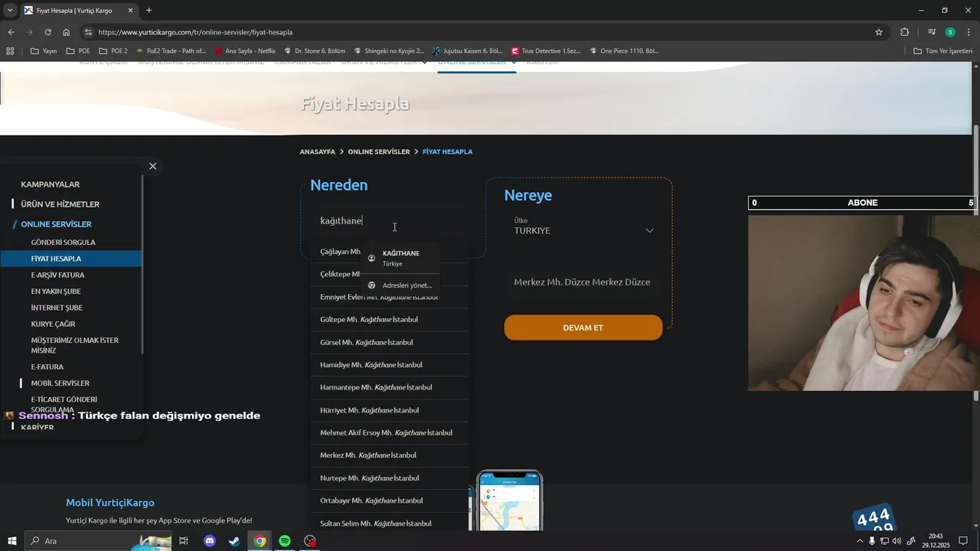The width and height of the screenshot is (980, 551).
Task: Open the media control icon in toolbar
Action: tap(932, 32)
